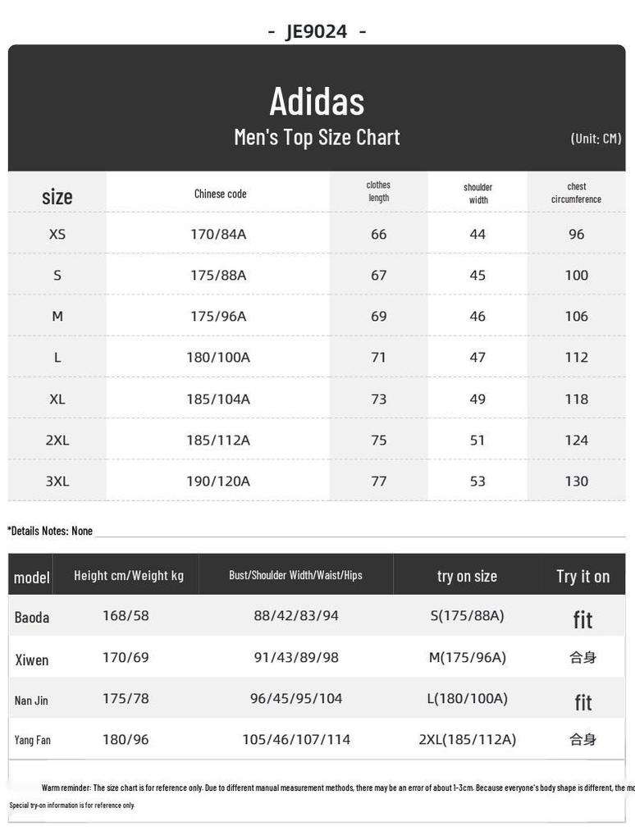The image size is (635, 840).
Task: Click the Chinese code column header
Action: (x=220, y=194)
